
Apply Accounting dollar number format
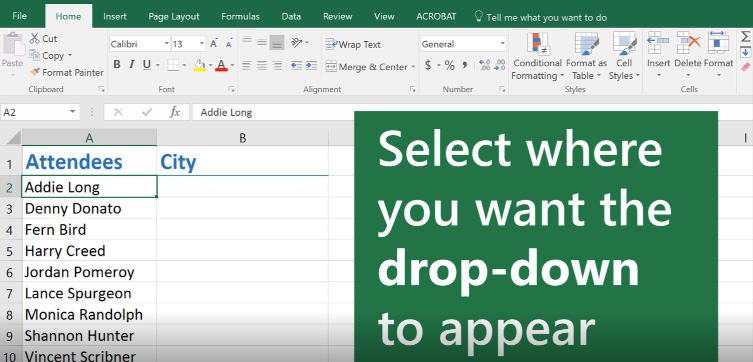428,65
